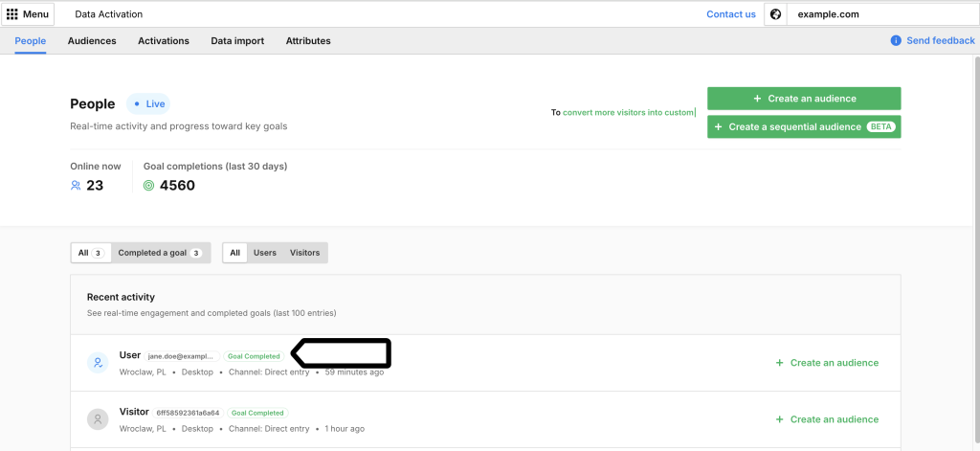This screenshot has height=451, width=980.
Task: Go to the Activations tab
Action: [164, 41]
